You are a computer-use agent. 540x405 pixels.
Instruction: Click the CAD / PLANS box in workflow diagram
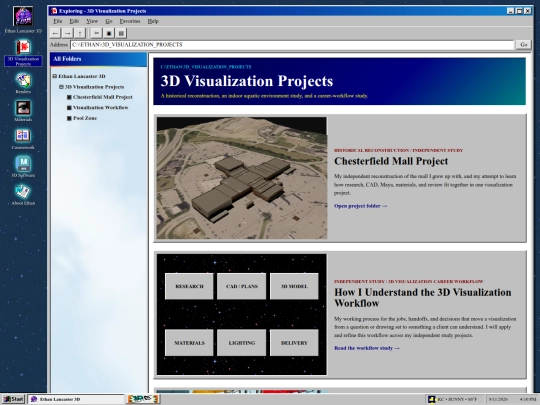click(241, 286)
